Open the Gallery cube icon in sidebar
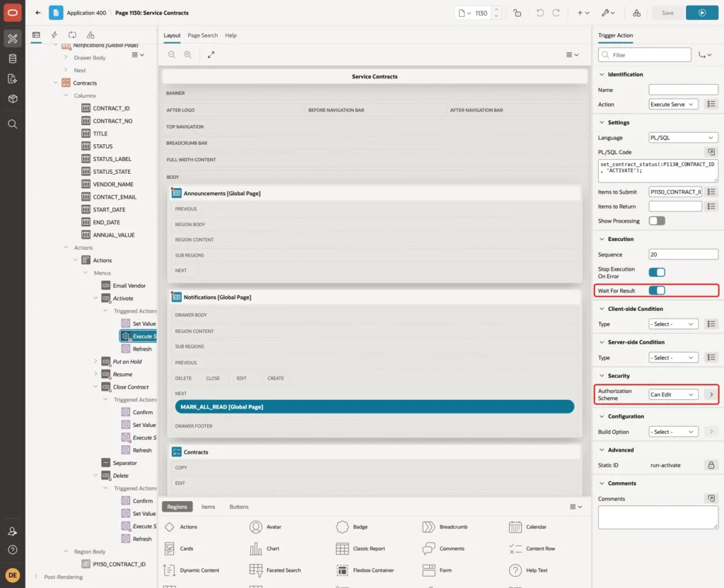This screenshot has width=724, height=588. 13,99
